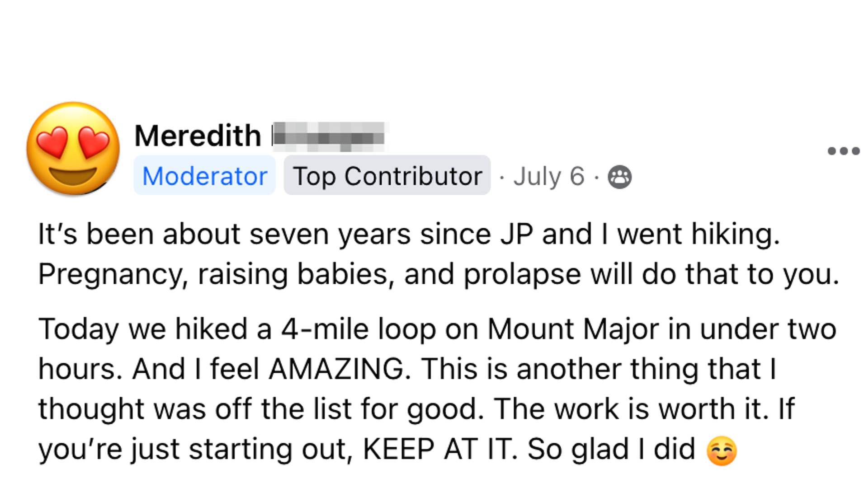Open the three-dot post options menu
Screen dimensions: 868x488
(844, 151)
